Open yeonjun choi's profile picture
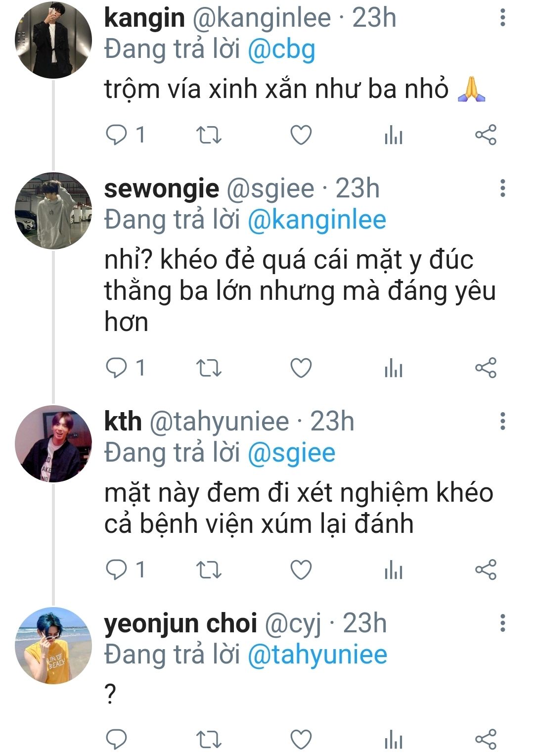 click(53, 646)
